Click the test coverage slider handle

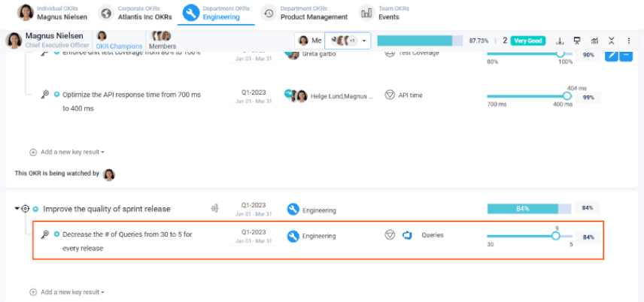coord(560,54)
